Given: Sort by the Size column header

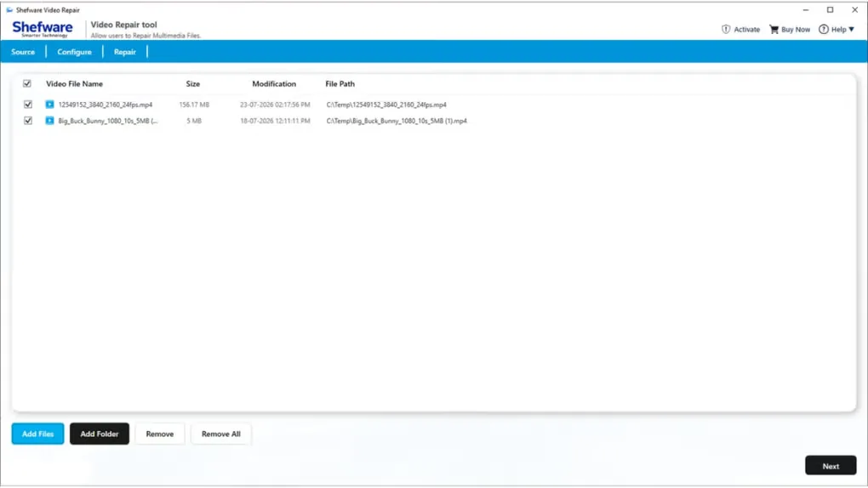Looking at the screenshot, I should pyautogui.click(x=192, y=83).
